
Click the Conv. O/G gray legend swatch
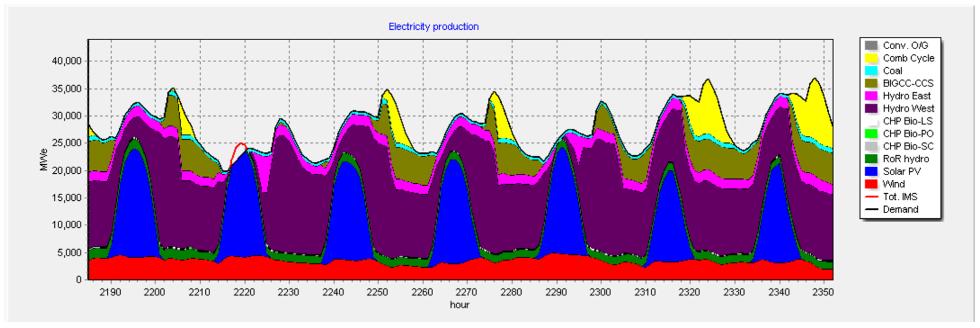tap(871, 46)
